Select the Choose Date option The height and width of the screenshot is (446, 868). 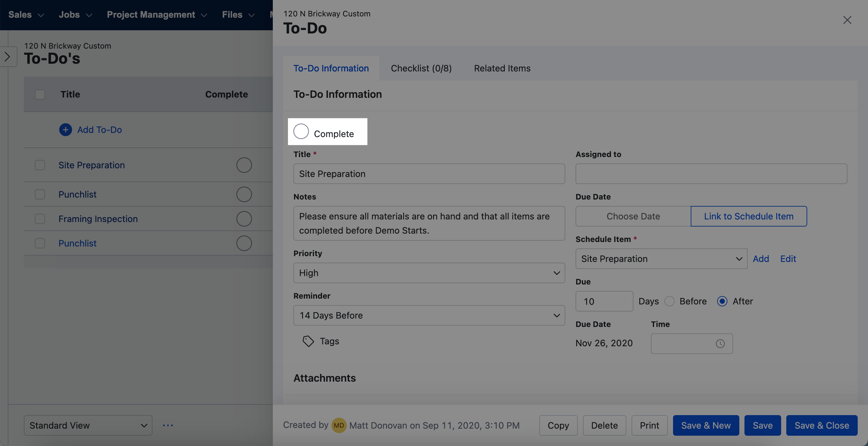coord(633,216)
